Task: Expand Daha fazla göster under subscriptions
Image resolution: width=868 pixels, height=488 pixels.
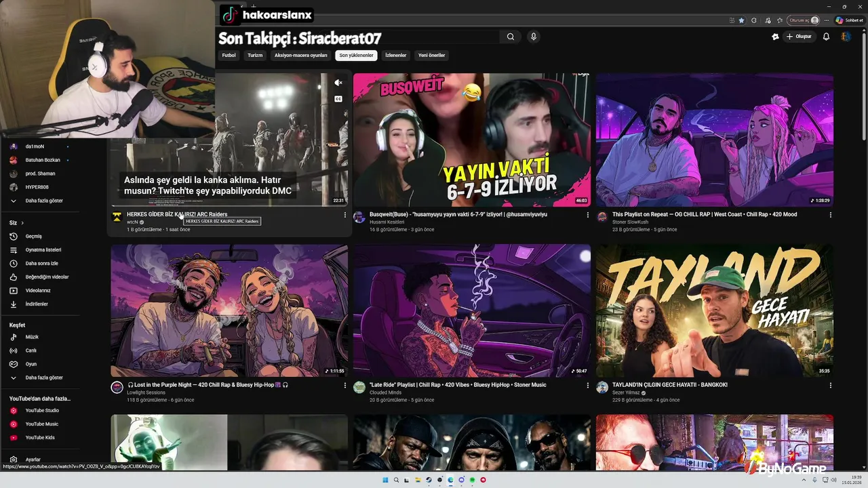Action: [41, 201]
